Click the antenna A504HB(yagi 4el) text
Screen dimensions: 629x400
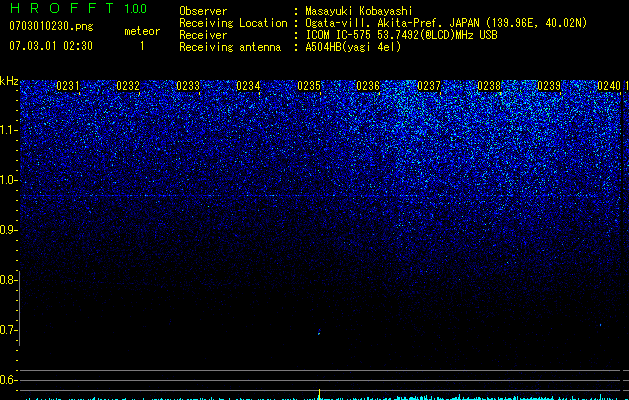click(353, 47)
